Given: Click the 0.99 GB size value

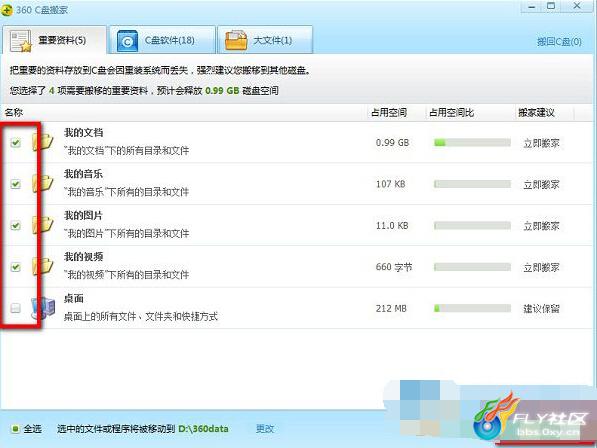Looking at the screenshot, I should click(x=392, y=143).
